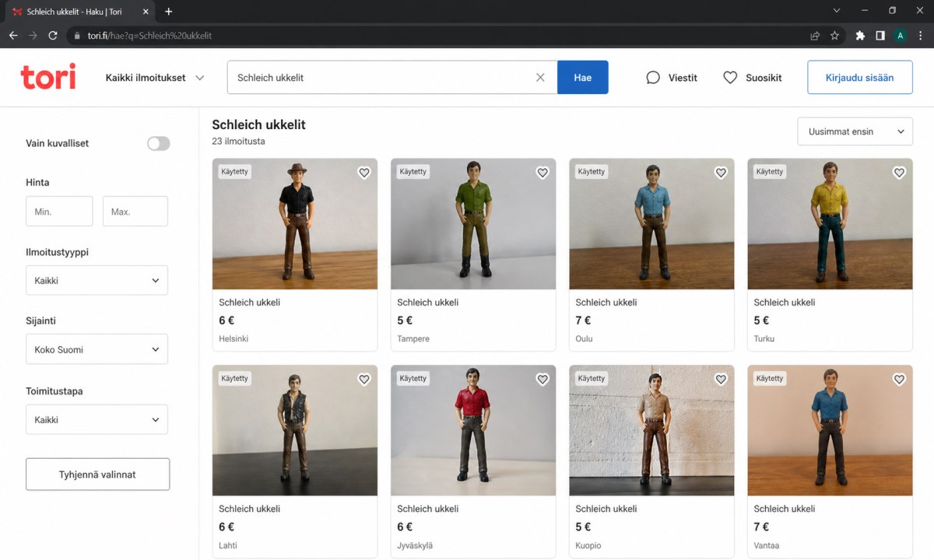Open browser profile avatar A

[901, 36]
